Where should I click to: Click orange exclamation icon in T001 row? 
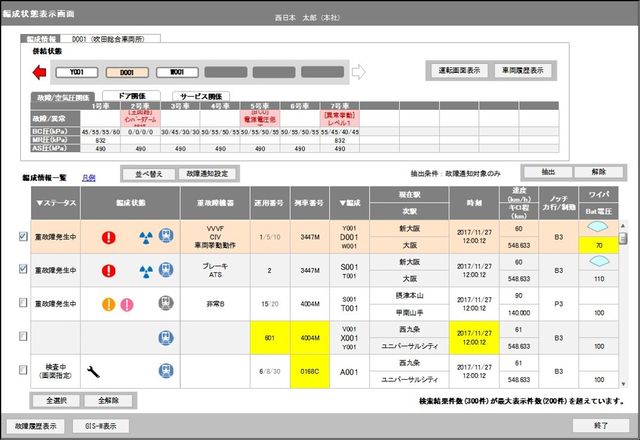tap(109, 304)
